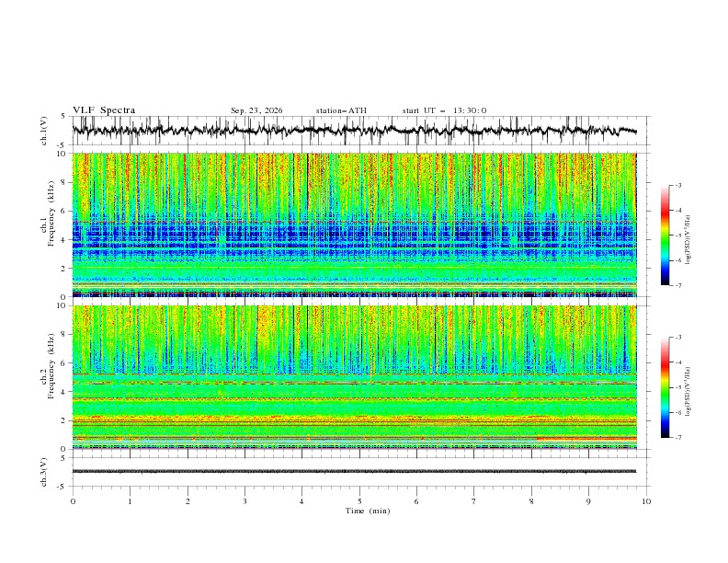Image resolution: width=728 pixels, height=563 pixels.
Task: Click the VLF Spectra title text
Action: [x=104, y=110]
